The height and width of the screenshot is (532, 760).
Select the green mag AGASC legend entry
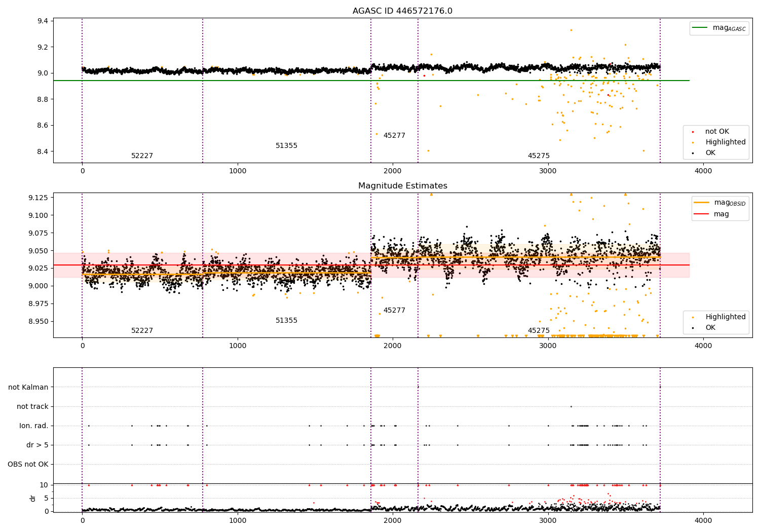[x=719, y=28]
